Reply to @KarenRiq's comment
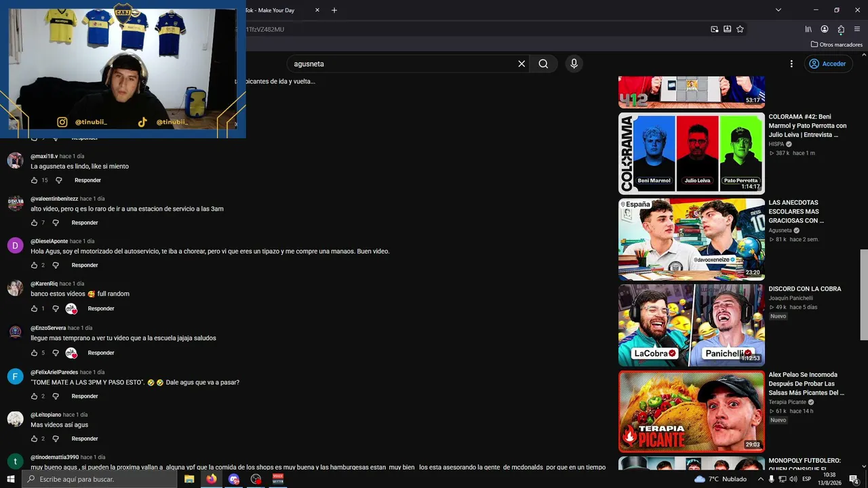The width and height of the screenshot is (868, 488). point(101,309)
